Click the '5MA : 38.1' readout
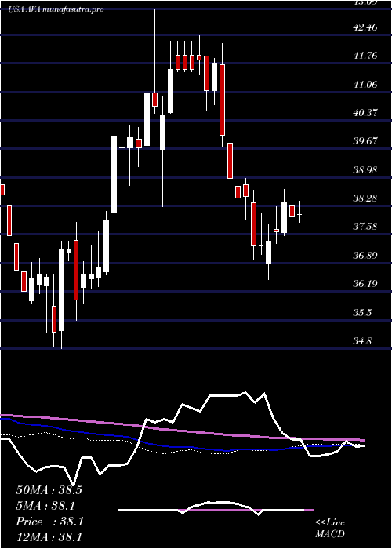Viewport: 392px width, 549px height. click(45, 506)
